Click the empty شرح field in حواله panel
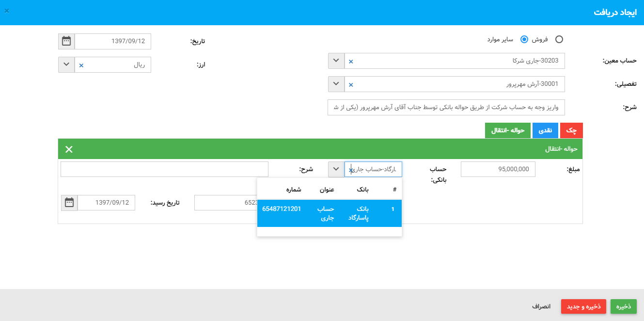This screenshot has width=644, height=321. [x=164, y=169]
